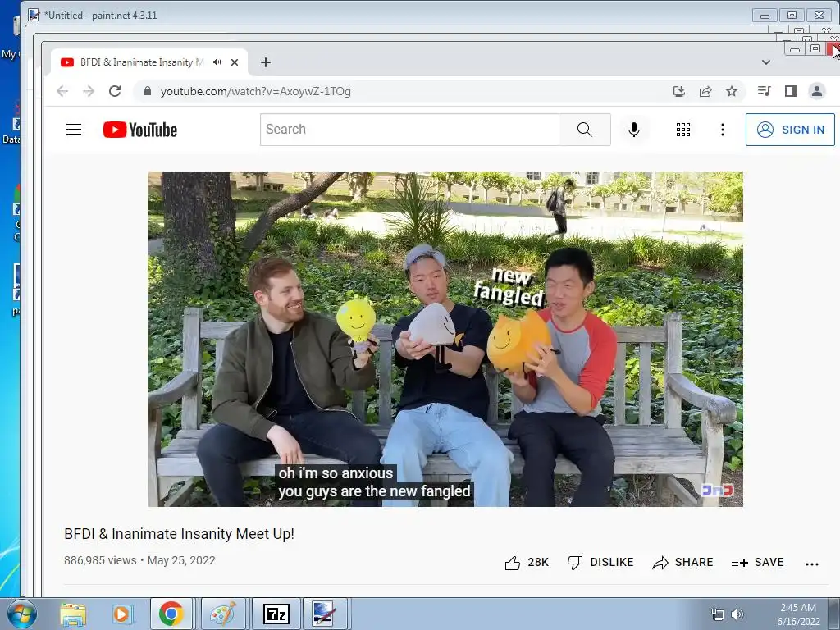The width and height of the screenshot is (840, 630).
Task: Click the SHARE button under the video
Action: pyautogui.click(x=682, y=563)
